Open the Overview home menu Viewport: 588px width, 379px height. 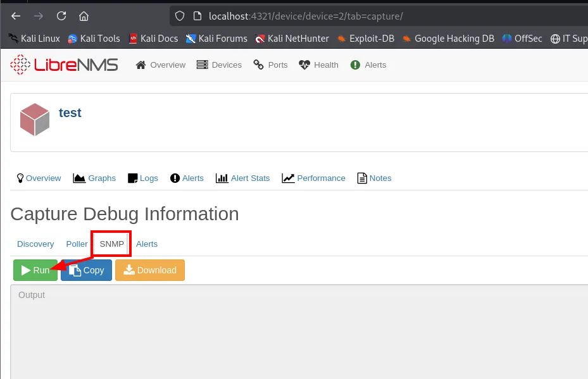click(161, 65)
